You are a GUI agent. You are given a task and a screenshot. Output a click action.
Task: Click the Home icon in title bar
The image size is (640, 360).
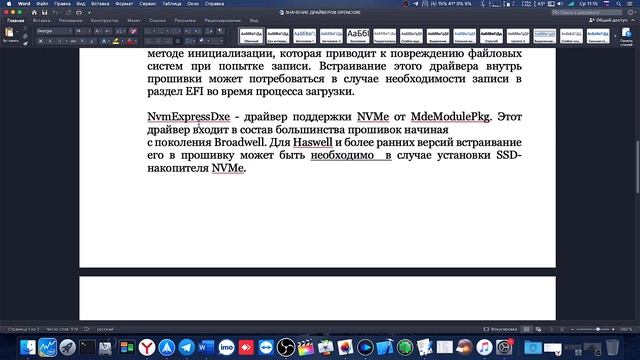(34, 13)
